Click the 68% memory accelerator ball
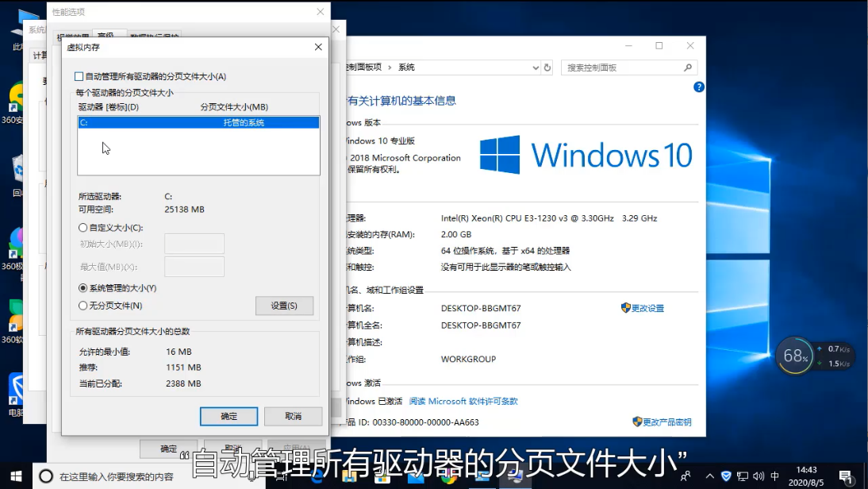The height and width of the screenshot is (489, 868). tap(796, 356)
